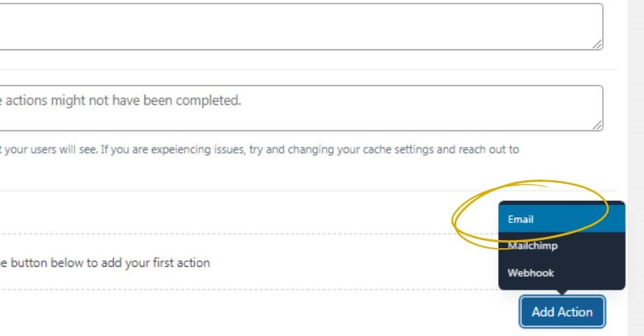Click the blank area right of the top textarea

[615, 26]
